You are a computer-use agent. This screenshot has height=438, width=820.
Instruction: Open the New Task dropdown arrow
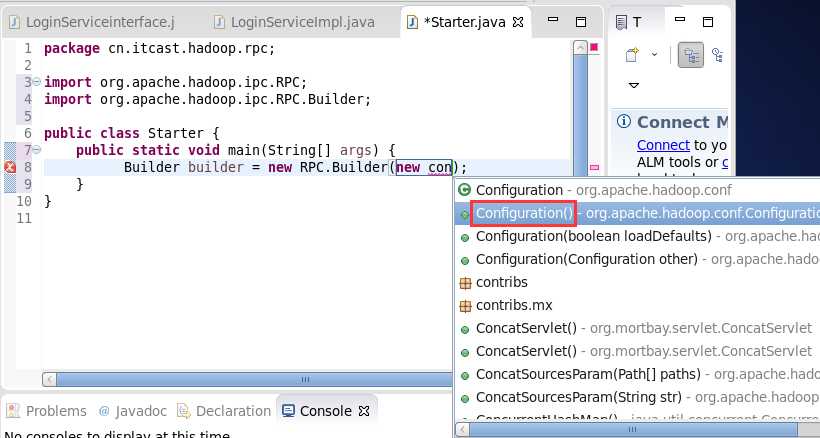click(654, 54)
